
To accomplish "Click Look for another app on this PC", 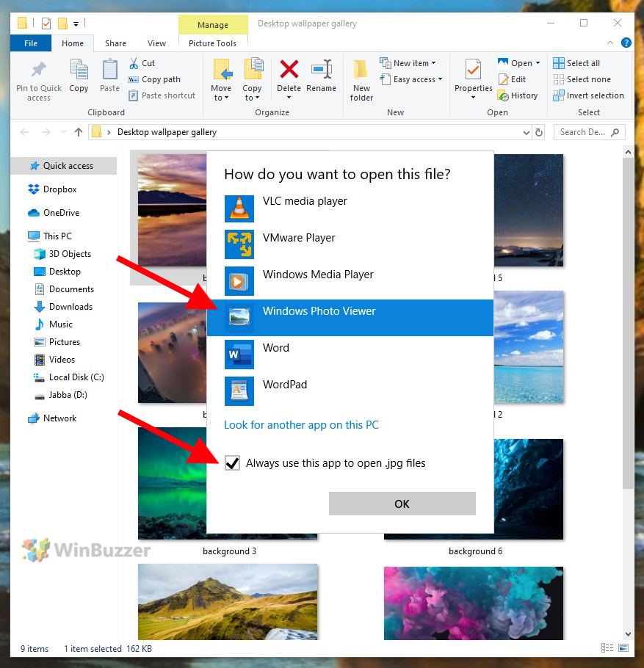I will pos(301,425).
